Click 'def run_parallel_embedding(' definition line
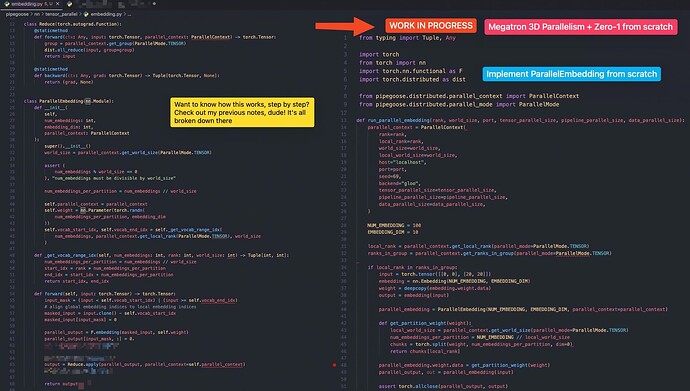Screen dimensions: 690x391 click(x=521, y=120)
